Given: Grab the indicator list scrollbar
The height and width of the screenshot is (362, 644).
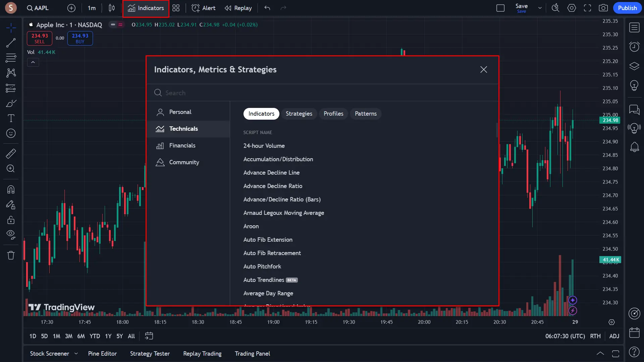Looking at the screenshot, I should click(497, 130).
